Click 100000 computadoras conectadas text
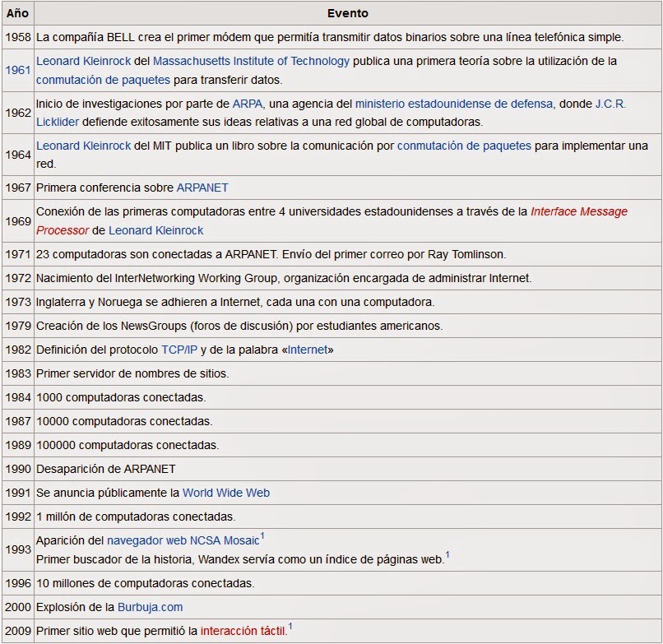Viewport: 663px width, 644px height. [x=128, y=445]
